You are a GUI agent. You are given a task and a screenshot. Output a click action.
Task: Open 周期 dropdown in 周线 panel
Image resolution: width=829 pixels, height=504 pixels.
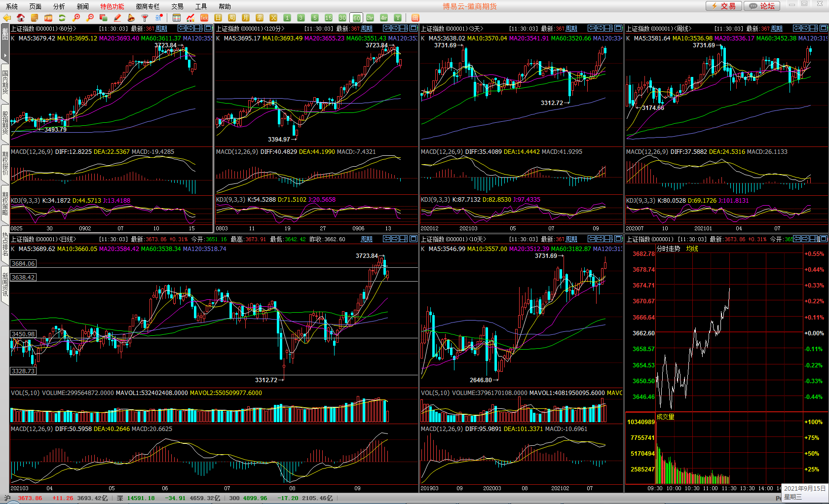(777, 29)
